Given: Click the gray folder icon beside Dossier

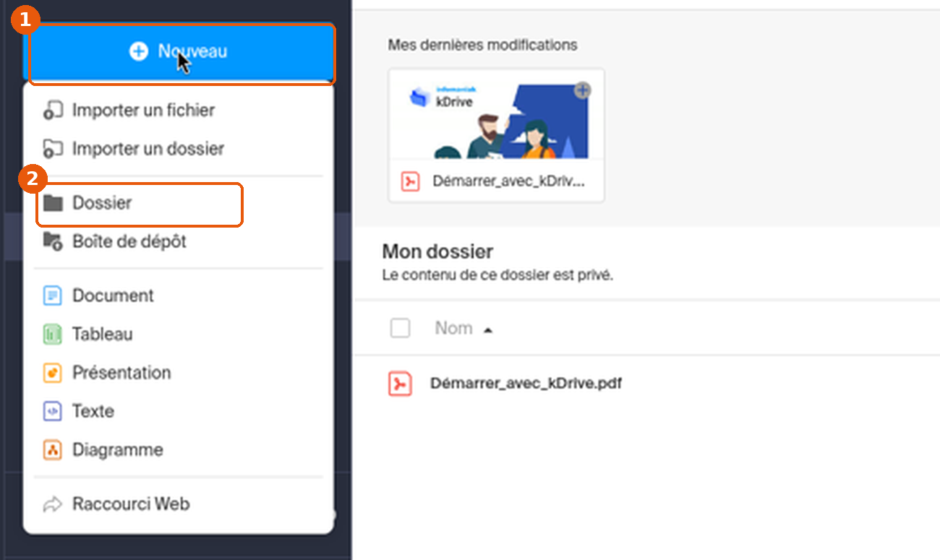Looking at the screenshot, I should coord(53,203).
